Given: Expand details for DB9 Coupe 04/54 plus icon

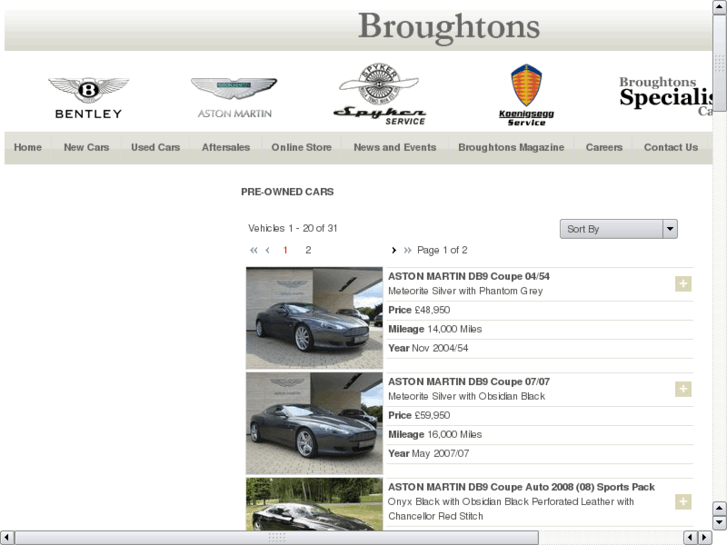Looking at the screenshot, I should pyautogui.click(x=683, y=283).
